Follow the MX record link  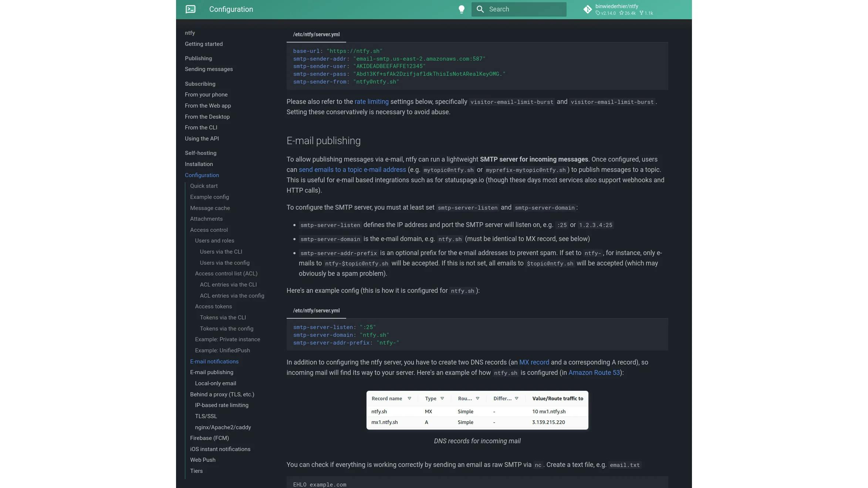(x=534, y=362)
